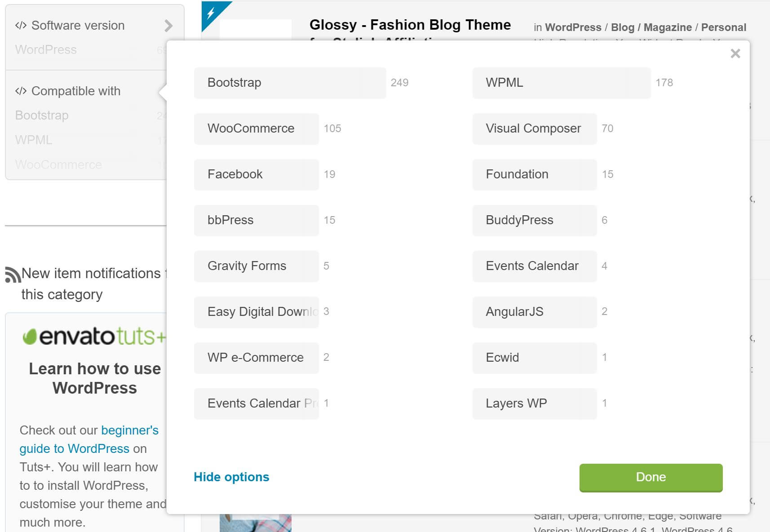This screenshot has height=532, width=770.
Task: Select the AngularJS filter option
Action: [534, 312]
